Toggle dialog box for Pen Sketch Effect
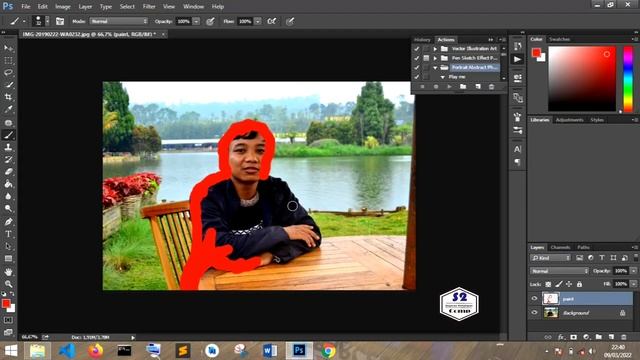 (x=426, y=58)
